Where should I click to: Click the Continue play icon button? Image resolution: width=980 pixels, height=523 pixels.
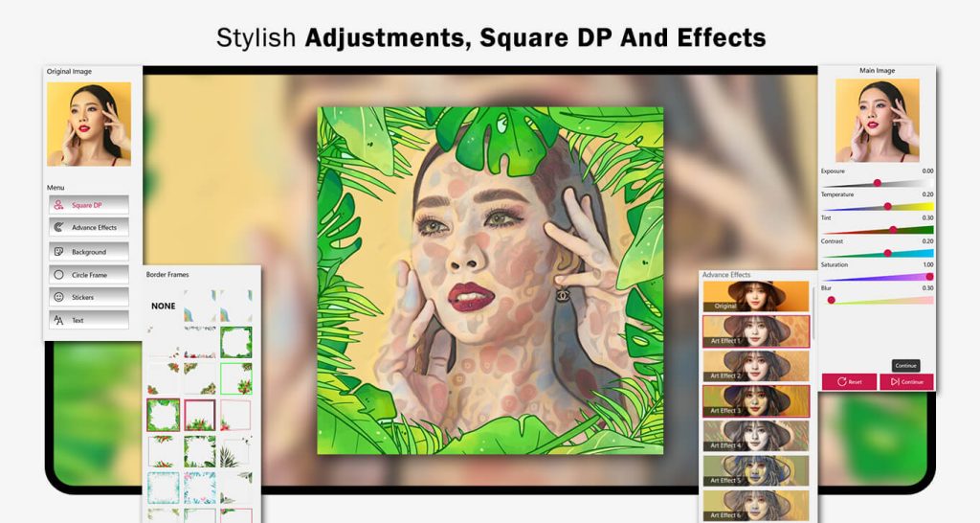[896, 381]
